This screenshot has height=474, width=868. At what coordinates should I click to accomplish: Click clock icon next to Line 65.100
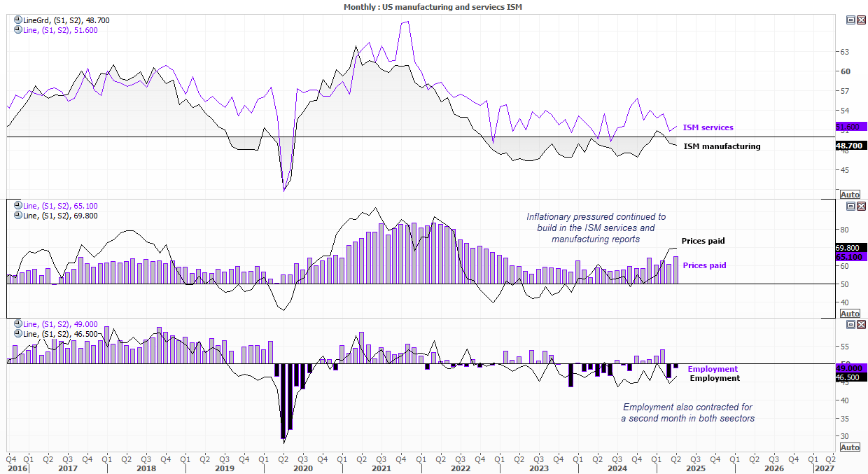pyautogui.click(x=17, y=206)
